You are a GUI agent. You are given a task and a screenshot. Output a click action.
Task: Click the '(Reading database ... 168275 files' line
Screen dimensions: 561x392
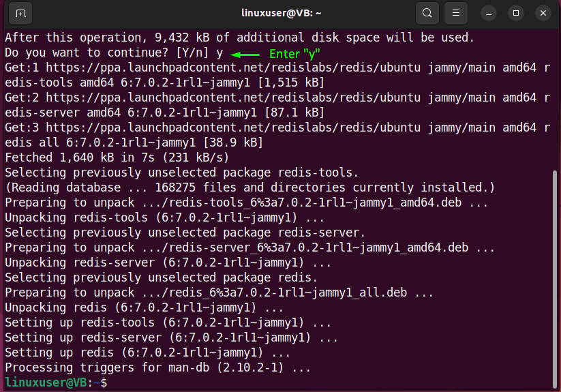[249, 187]
